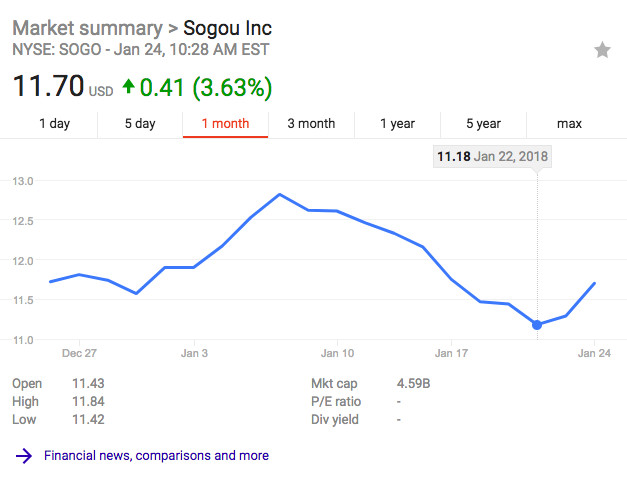Image resolution: width=627 pixels, height=488 pixels.
Task: Click the Jan 24 axis label
Action: [x=594, y=353]
